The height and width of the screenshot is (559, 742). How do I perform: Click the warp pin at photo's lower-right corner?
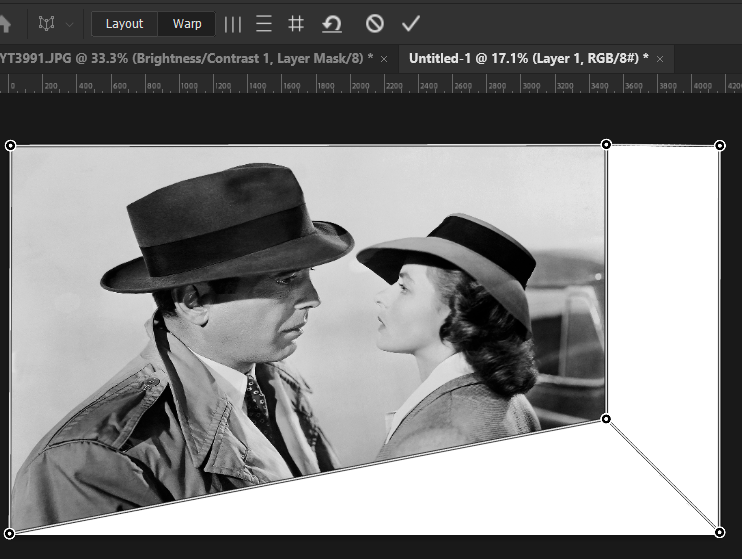point(606,418)
